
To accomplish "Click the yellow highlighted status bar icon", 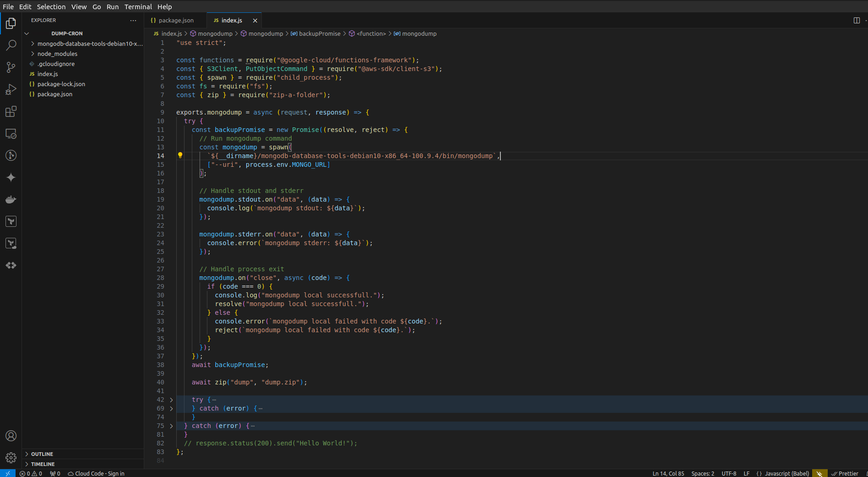I will click(819, 473).
